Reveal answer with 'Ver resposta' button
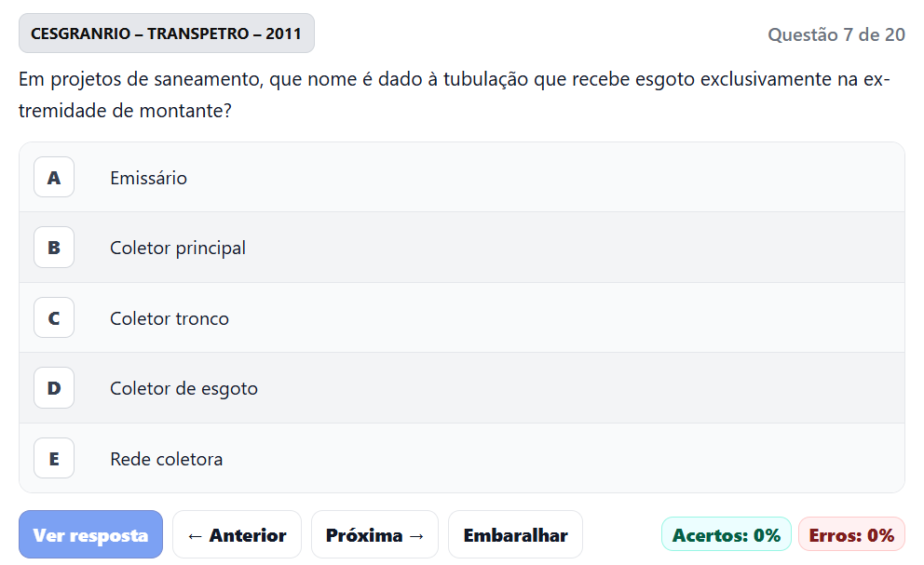This screenshot has width=924, height=565. point(90,535)
